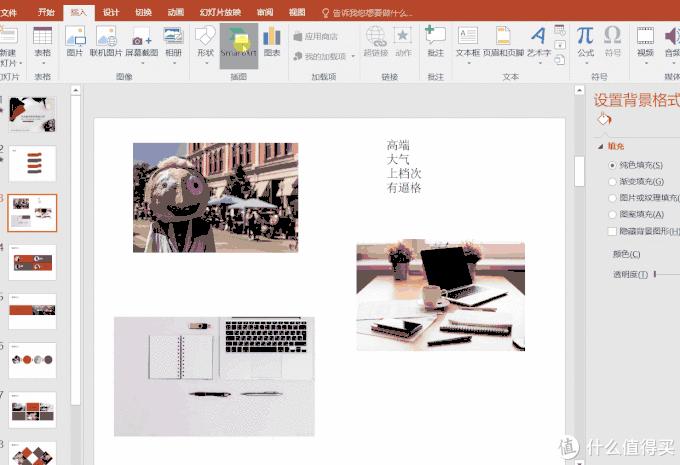Collapse the 填充 fill section
The image size is (680, 465).
coord(601,147)
